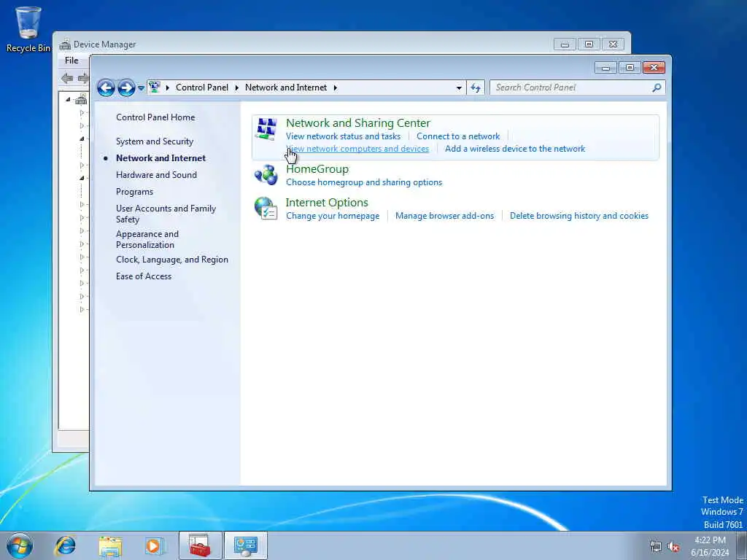
Task: Click View network computers and devices
Action: [x=357, y=149]
